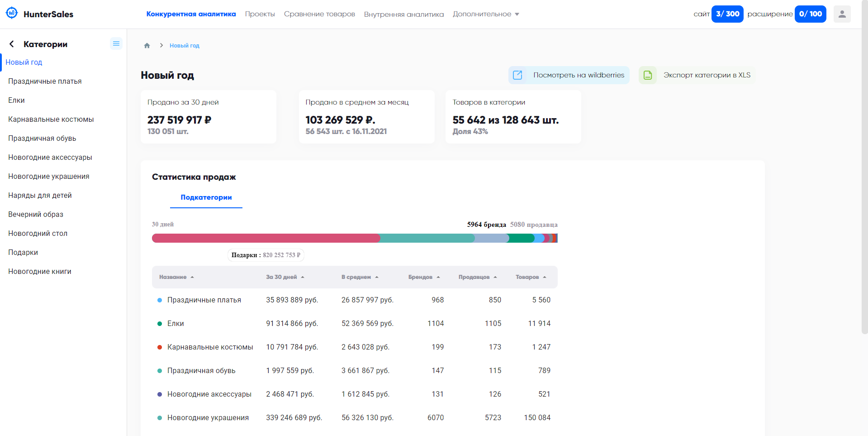Image resolution: width=868 pixels, height=436 pixels.
Task: Open the user profile avatar icon
Action: [x=842, y=14]
